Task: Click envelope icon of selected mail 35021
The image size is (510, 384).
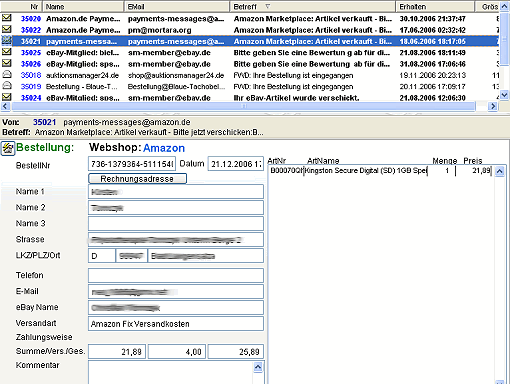Action: pyautogui.click(x=7, y=41)
